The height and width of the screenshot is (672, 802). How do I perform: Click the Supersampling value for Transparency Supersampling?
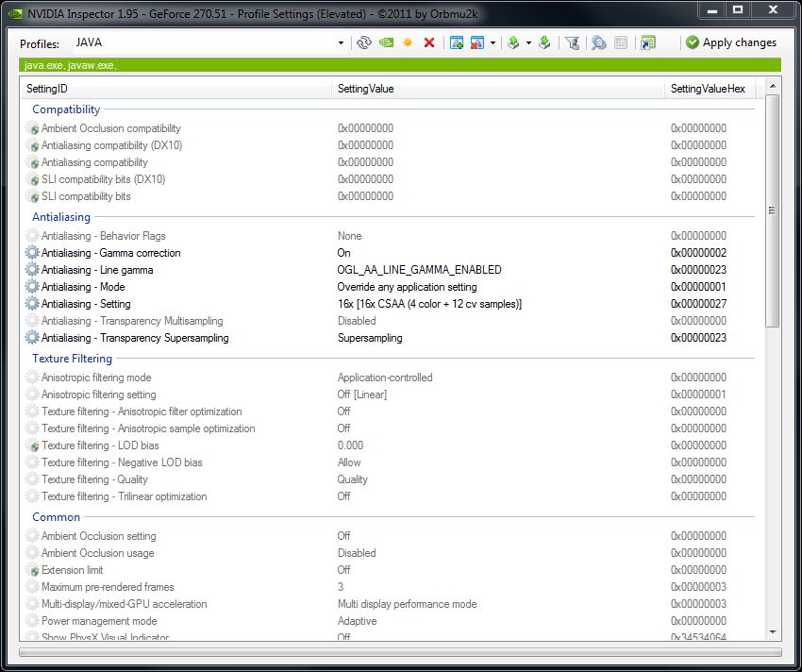tap(370, 338)
